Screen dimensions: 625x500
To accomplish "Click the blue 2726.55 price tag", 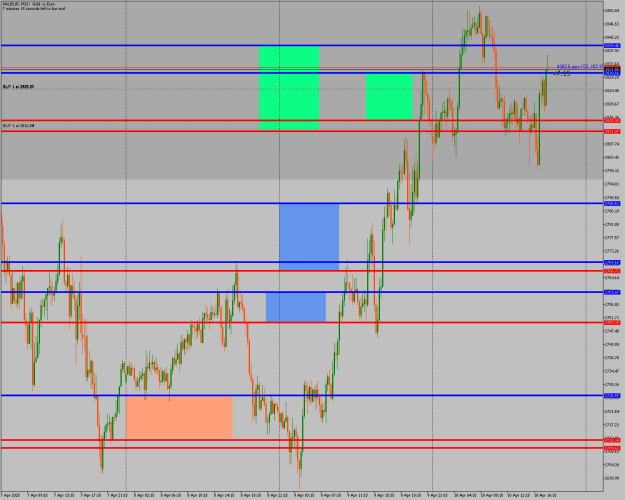I will coord(612,396).
